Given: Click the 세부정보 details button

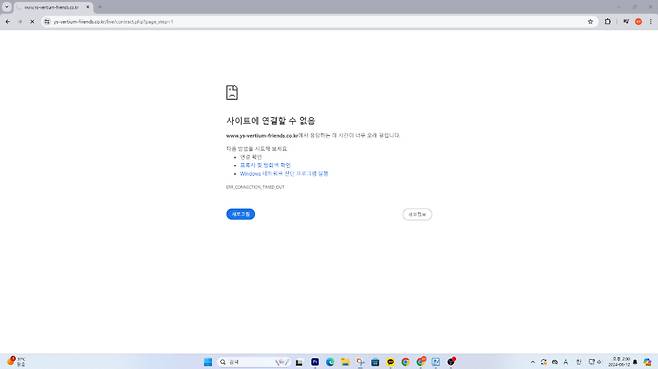Looking at the screenshot, I should (417, 214).
